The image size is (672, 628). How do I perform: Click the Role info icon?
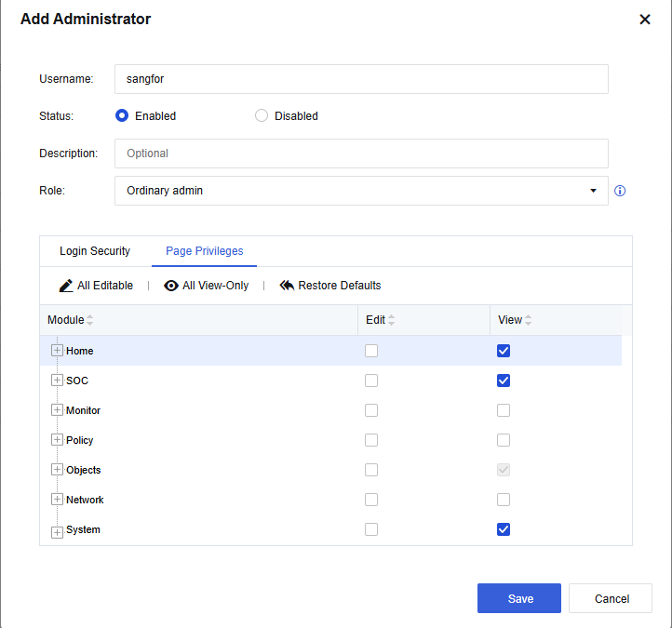(x=620, y=191)
